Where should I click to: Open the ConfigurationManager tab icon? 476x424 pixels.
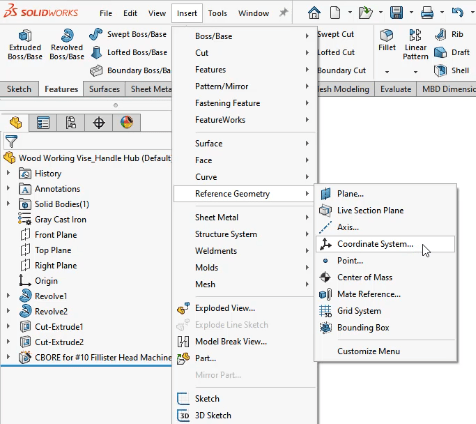71,123
